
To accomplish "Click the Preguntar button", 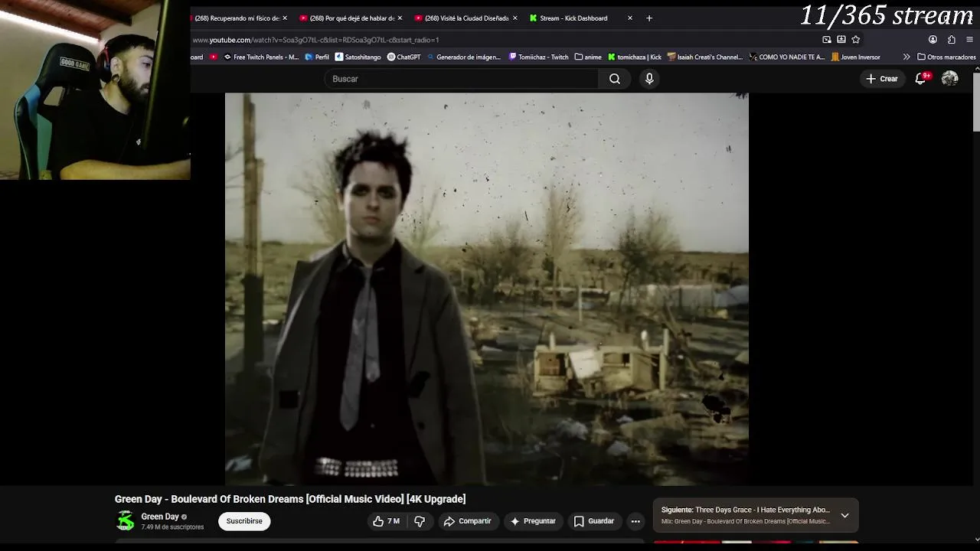I will 533,521.
